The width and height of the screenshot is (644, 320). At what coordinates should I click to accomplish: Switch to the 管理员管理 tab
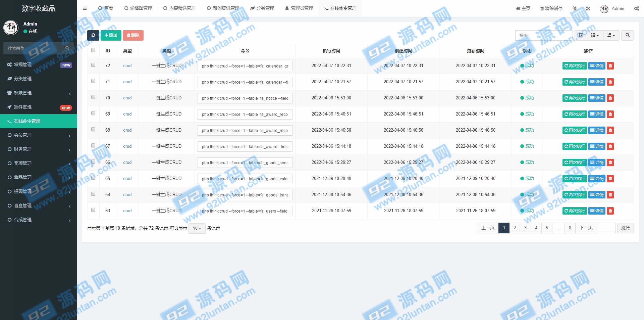point(299,8)
